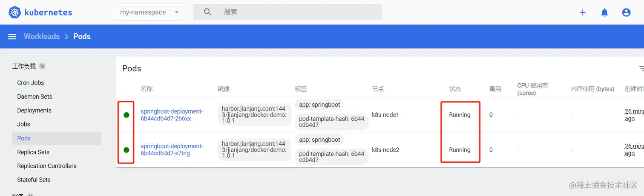Go to Workloads breadcrumb

coord(42,36)
